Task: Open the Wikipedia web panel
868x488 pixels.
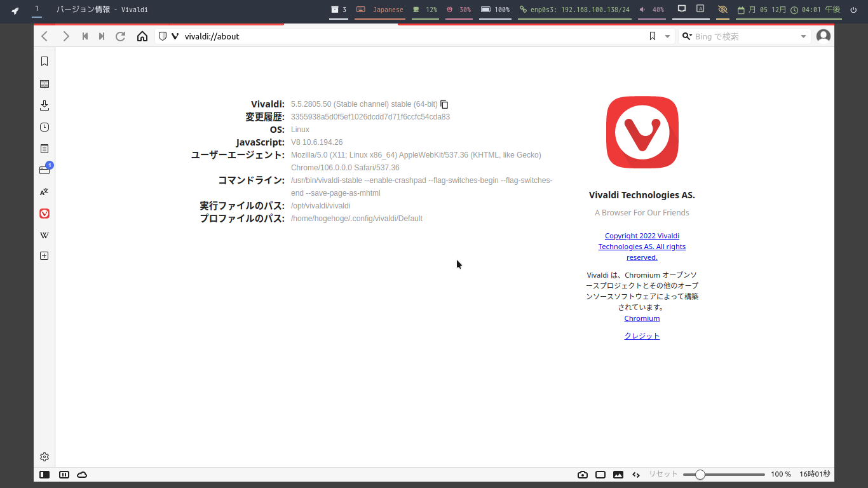Action: click(44, 235)
